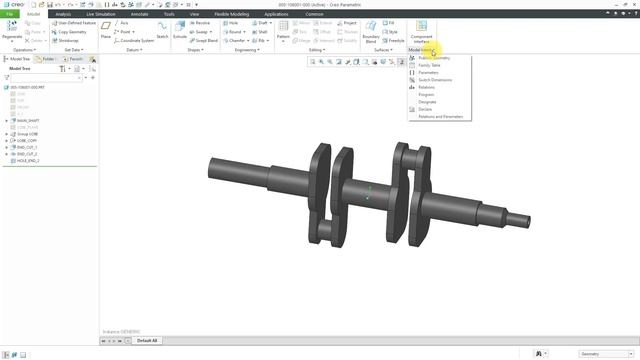The image size is (640, 360).
Task: Click the Regenerate icon
Action: tap(12, 26)
